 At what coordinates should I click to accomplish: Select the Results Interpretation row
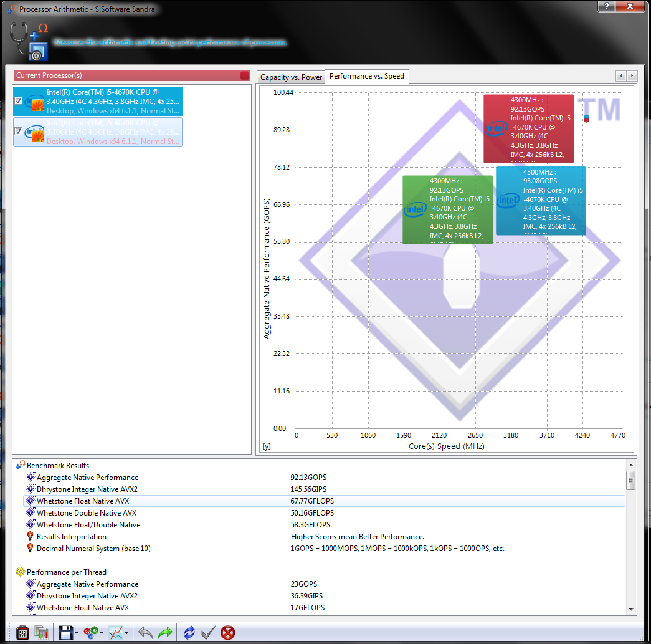pos(324,536)
